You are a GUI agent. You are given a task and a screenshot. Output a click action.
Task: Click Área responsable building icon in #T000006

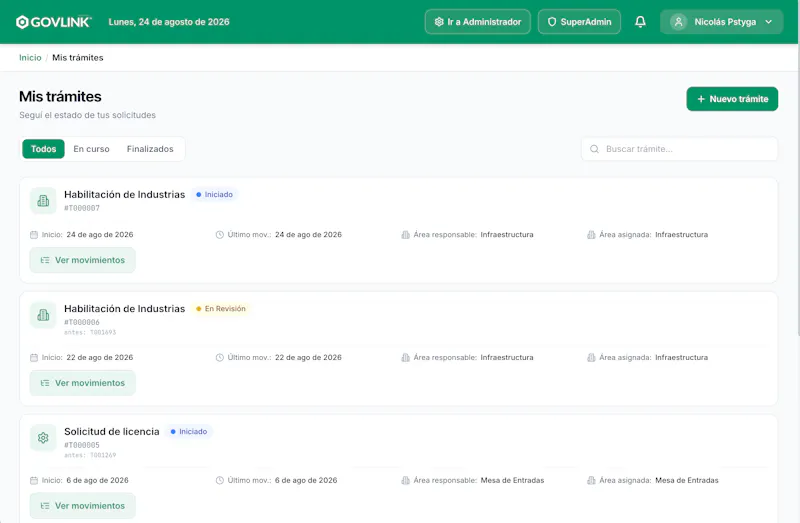click(x=405, y=358)
